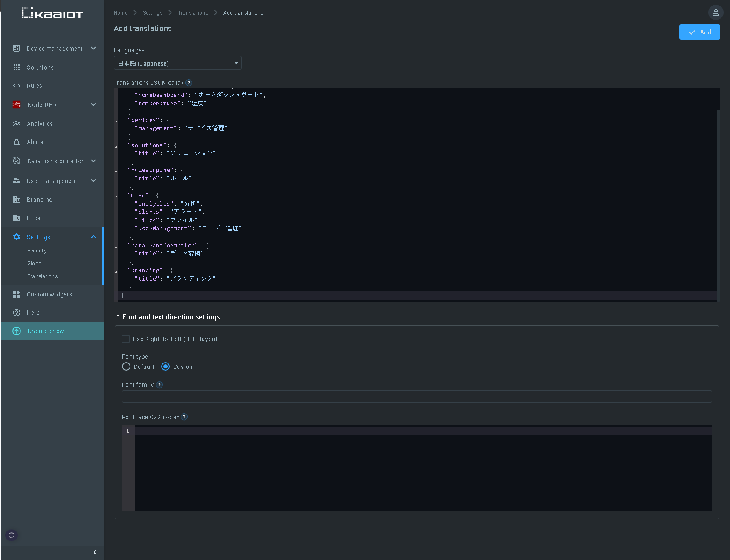Screen dimensions: 730x560
Task: Click the Help question-mark icon
Action: tap(17, 313)
